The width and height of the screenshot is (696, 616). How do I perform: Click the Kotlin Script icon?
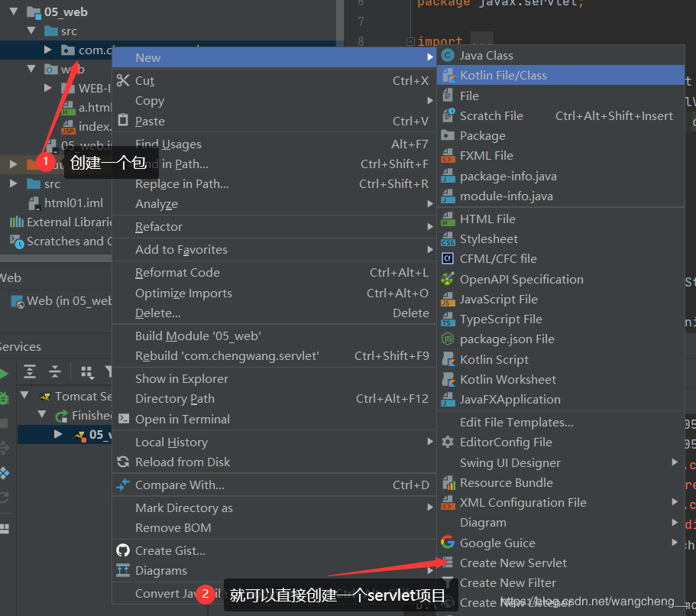click(448, 359)
